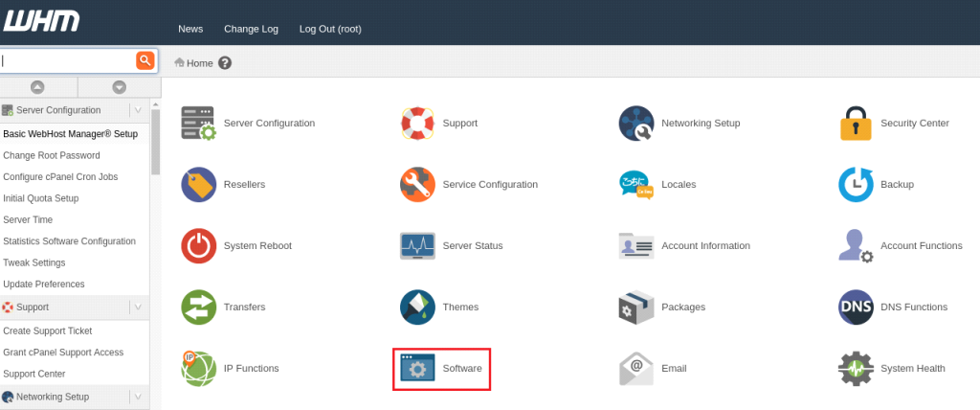Open the Software gear window icon
This screenshot has width=980, height=410.
pos(417,369)
